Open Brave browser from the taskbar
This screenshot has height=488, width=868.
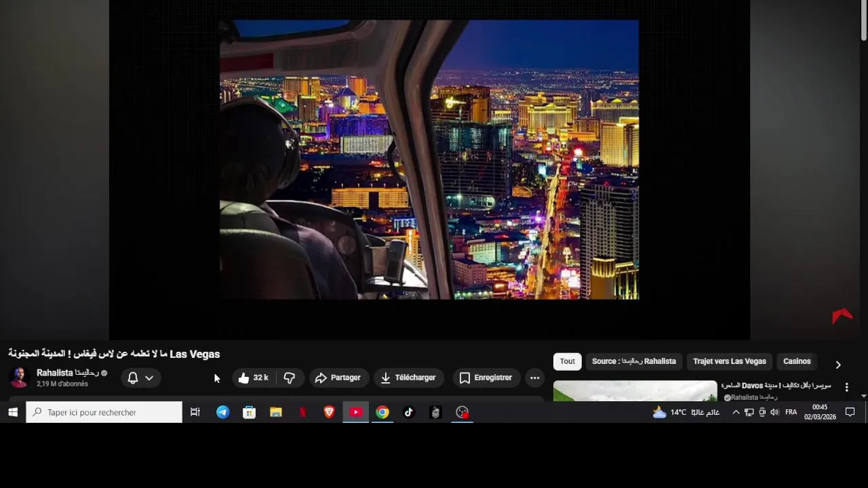(x=329, y=412)
